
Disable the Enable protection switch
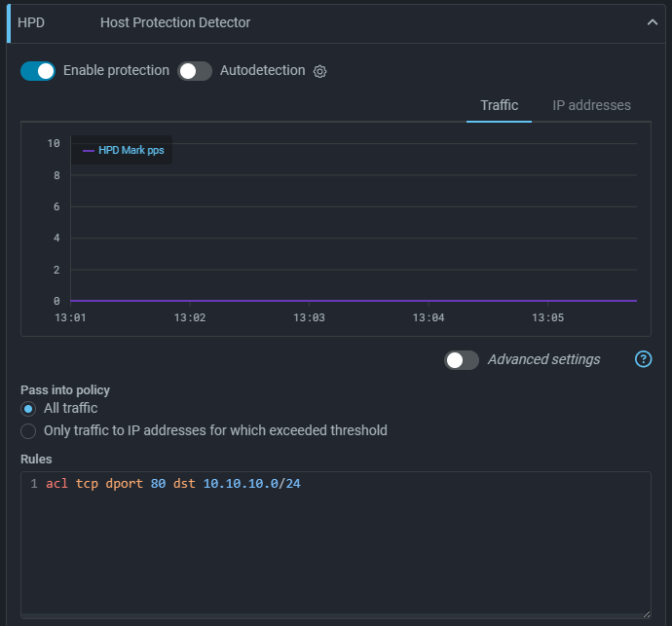point(38,71)
